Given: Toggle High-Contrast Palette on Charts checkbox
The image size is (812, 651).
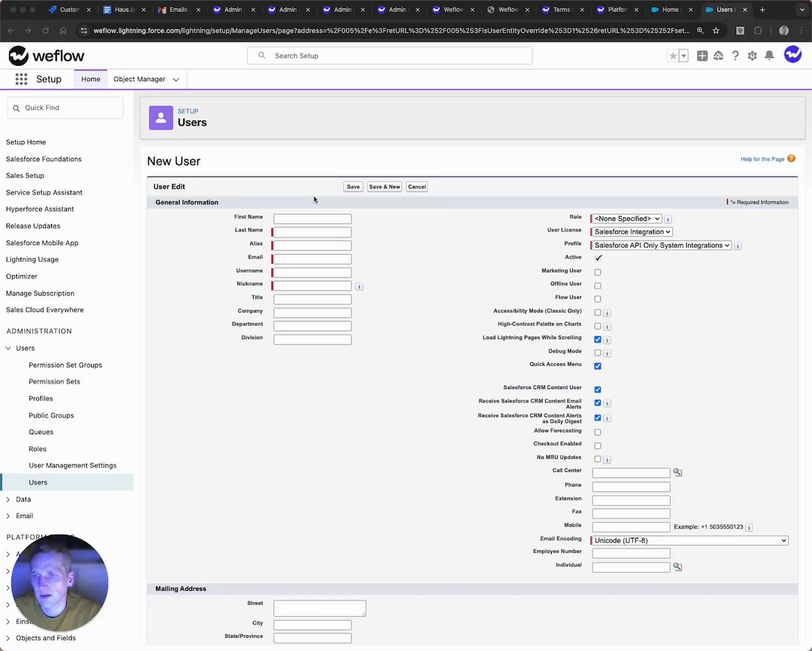Looking at the screenshot, I should pos(598,326).
